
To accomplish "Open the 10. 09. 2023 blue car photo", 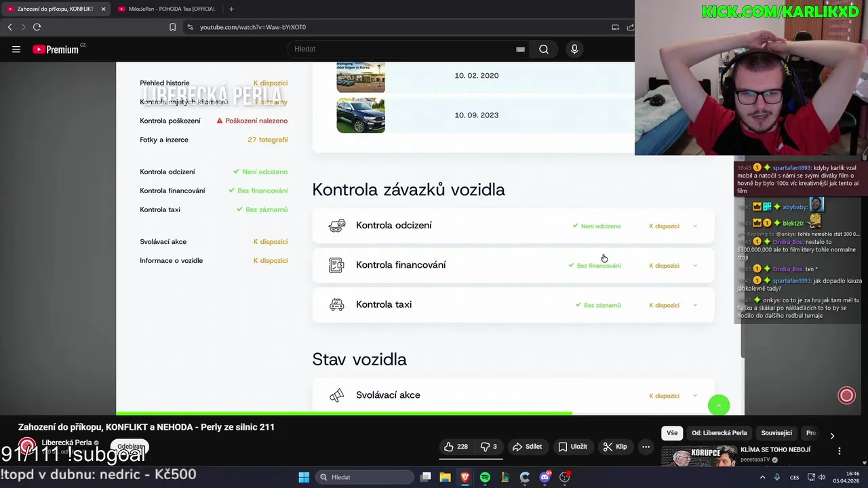I will pos(361,115).
